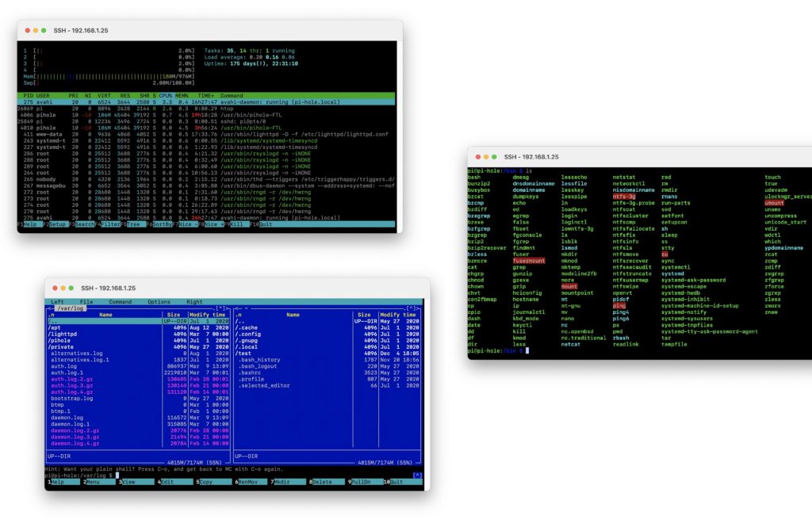
Task: Select the /lighttpd directory in left panel
Action: (x=138, y=334)
